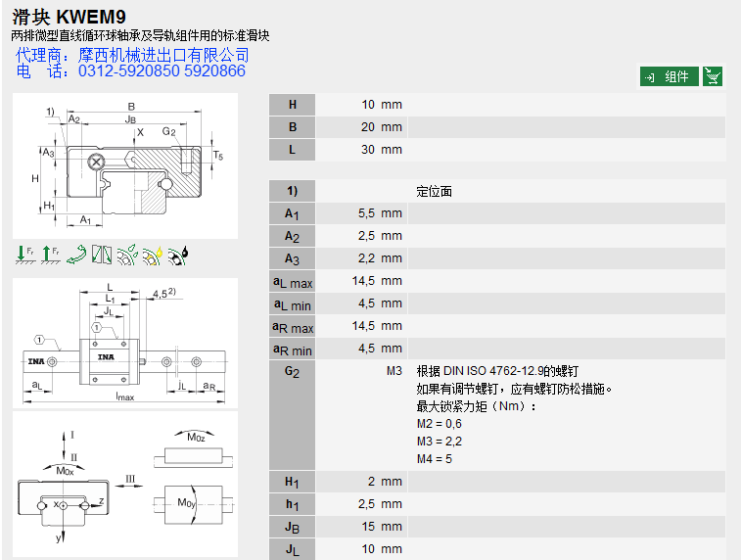This screenshot has height=560, width=741.
Task: Click the green curved moment arrow icon
Action: tap(75, 255)
